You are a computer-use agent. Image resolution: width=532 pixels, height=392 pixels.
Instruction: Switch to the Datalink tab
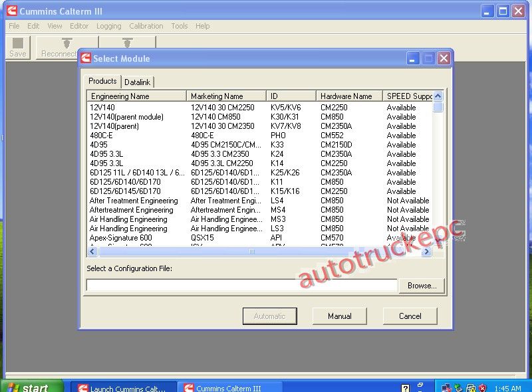click(138, 82)
